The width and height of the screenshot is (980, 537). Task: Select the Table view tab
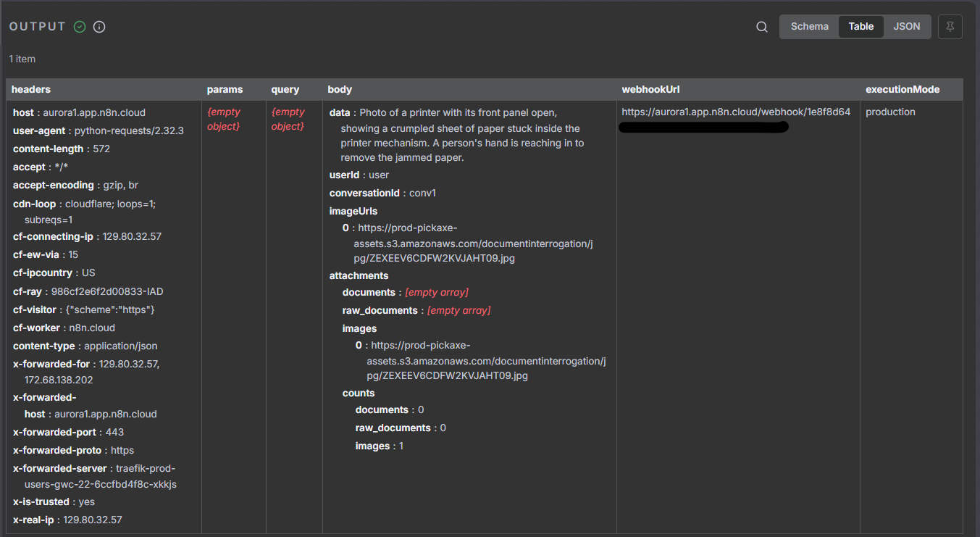(x=860, y=27)
